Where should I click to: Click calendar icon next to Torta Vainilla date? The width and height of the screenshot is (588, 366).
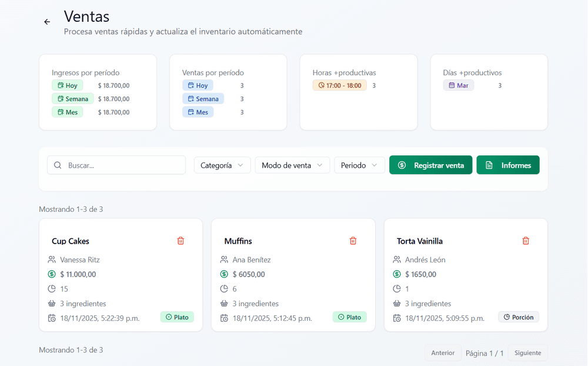(x=397, y=318)
